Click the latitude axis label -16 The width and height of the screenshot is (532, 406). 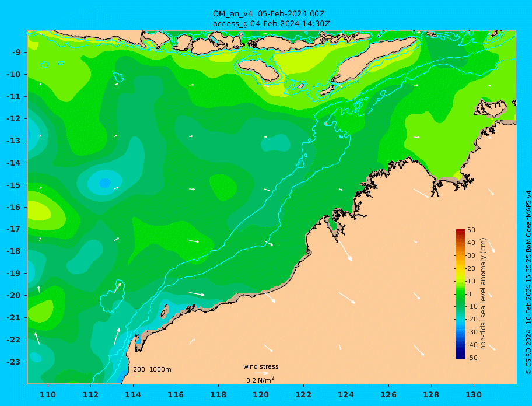pyautogui.click(x=15, y=207)
